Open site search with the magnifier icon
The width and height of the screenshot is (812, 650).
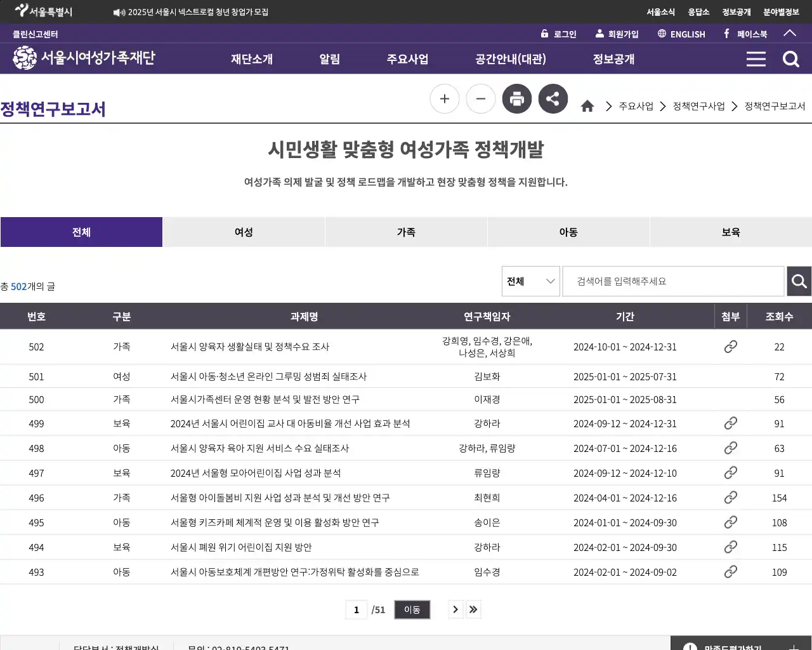(790, 58)
